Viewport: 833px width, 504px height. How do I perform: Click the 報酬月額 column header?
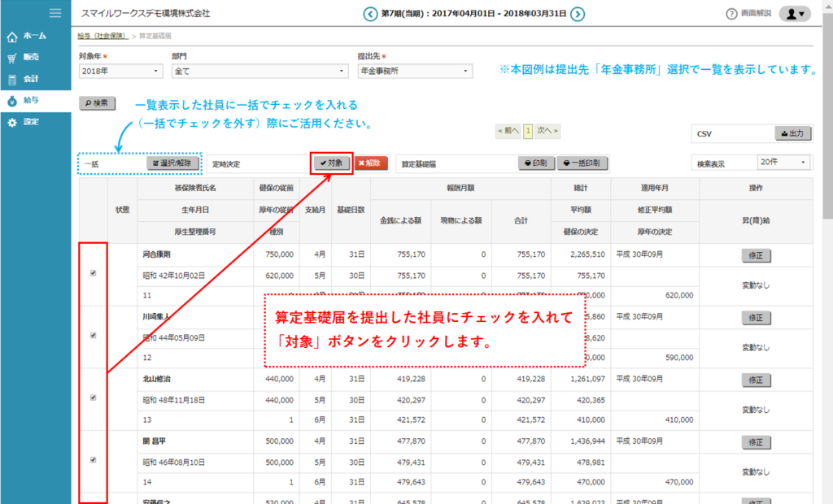point(460,188)
